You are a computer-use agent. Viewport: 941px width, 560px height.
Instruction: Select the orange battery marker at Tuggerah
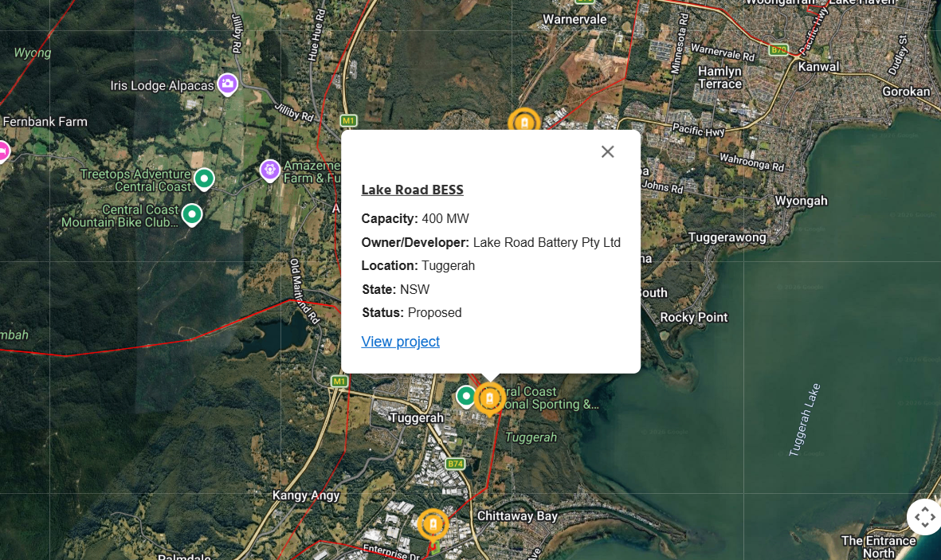tap(490, 398)
